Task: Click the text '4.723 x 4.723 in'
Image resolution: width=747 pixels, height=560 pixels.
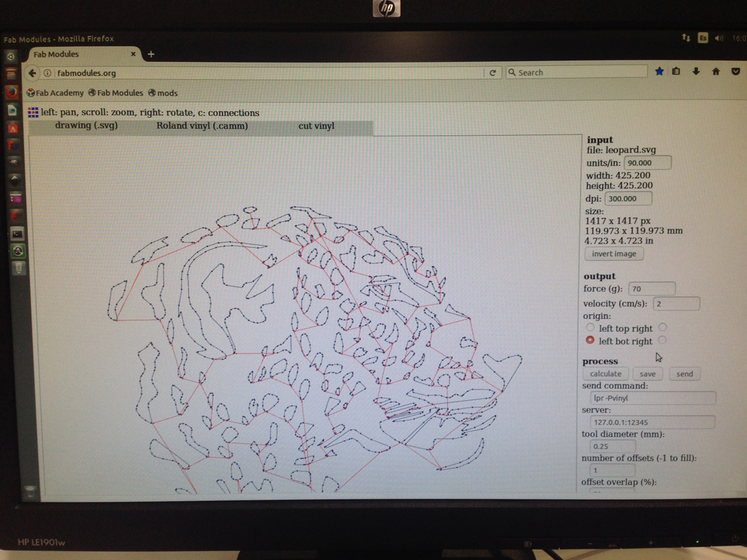Action: pyautogui.click(x=619, y=240)
